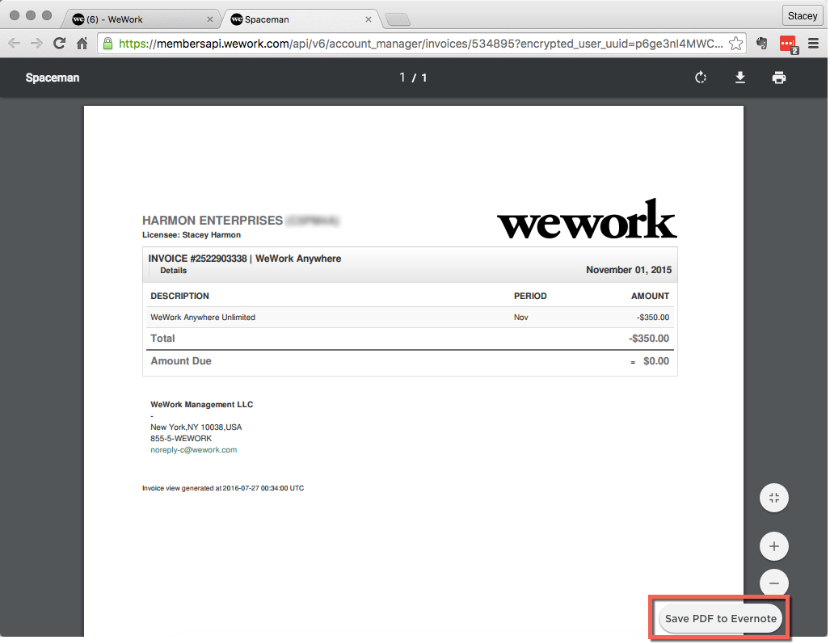Close the (6) - WeWork tab
830x644 pixels.
click(210, 19)
